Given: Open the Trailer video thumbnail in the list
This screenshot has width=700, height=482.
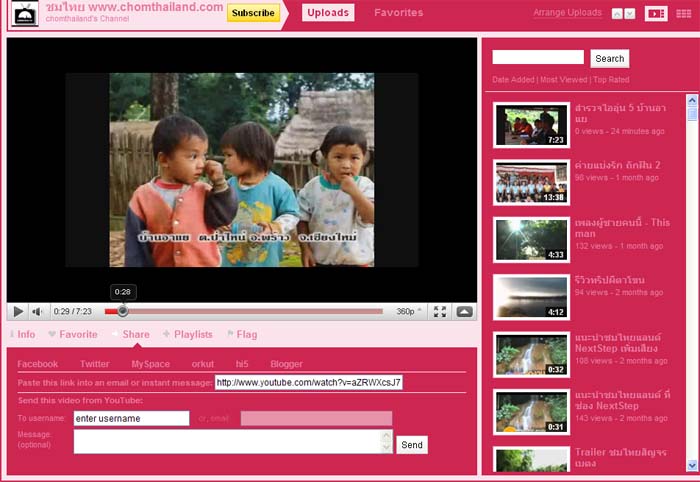Looking at the screenshot, I should point(531,459).
